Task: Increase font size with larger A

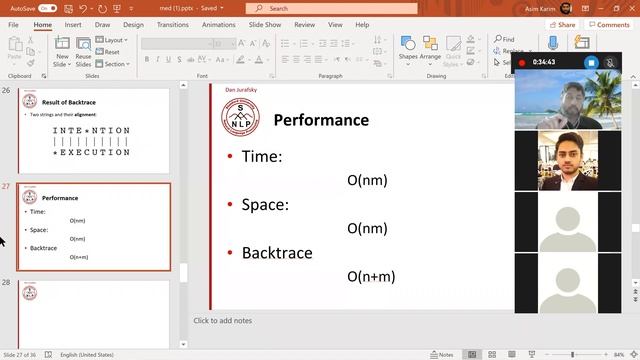Action: tap(242, 43)
